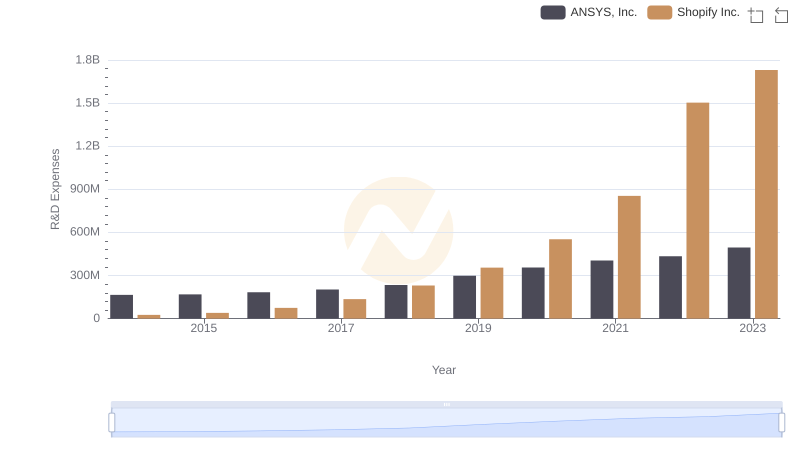Click the ANSYS bar for 2019
The image size is (800, 461).
coord(464,297)
